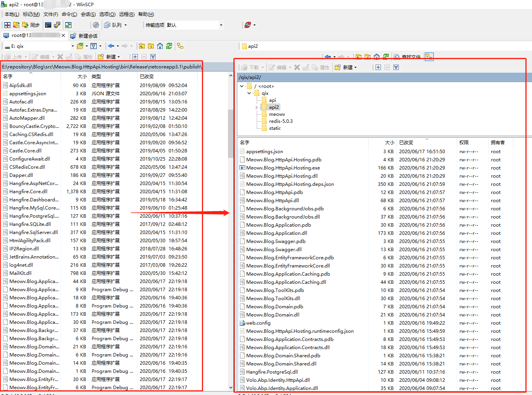Toggle the remote panel directory tree
Viewport: 532px width, 395px height.
[429, 57]
